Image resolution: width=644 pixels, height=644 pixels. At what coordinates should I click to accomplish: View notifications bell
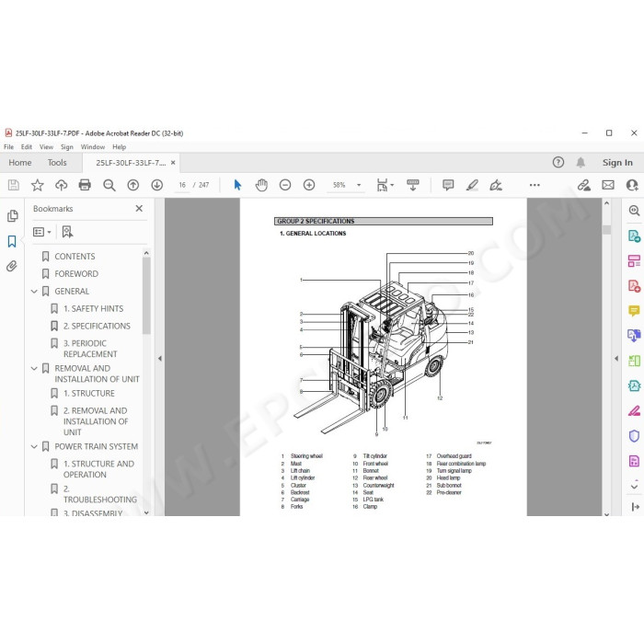coord(581,162)
